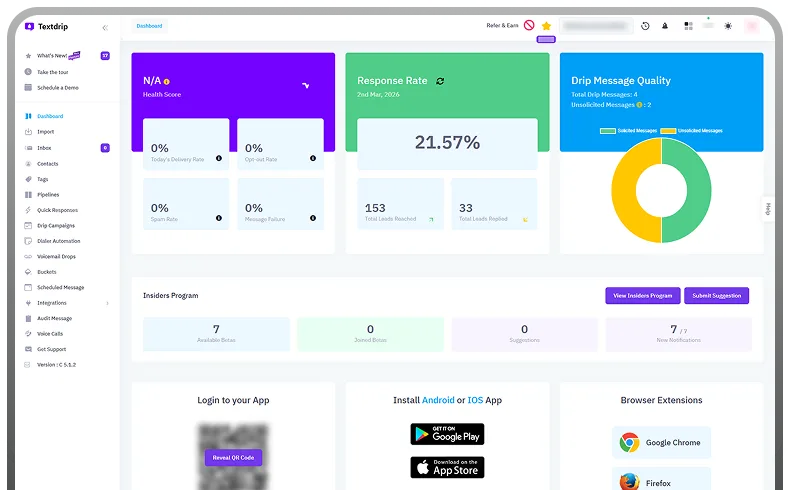Click View Insiders Program button
Image resolution: width=790 pixels, height=490 pixels.
642,296
